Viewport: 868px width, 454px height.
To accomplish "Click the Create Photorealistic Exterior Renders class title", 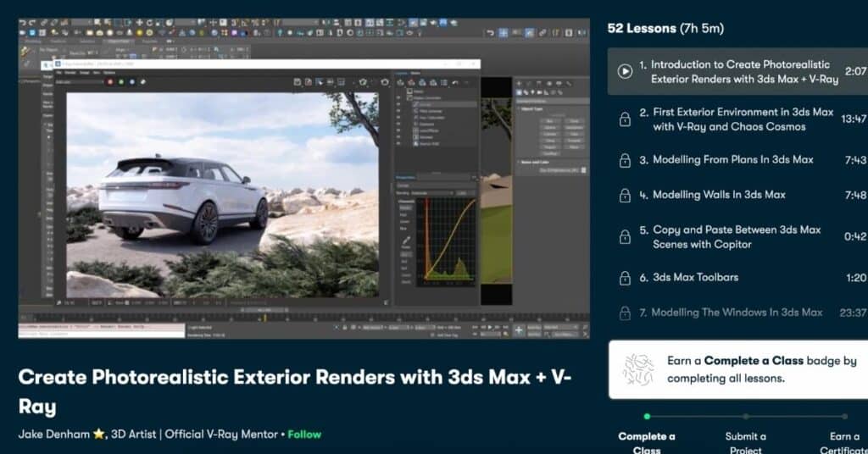I will pos(294,391).
